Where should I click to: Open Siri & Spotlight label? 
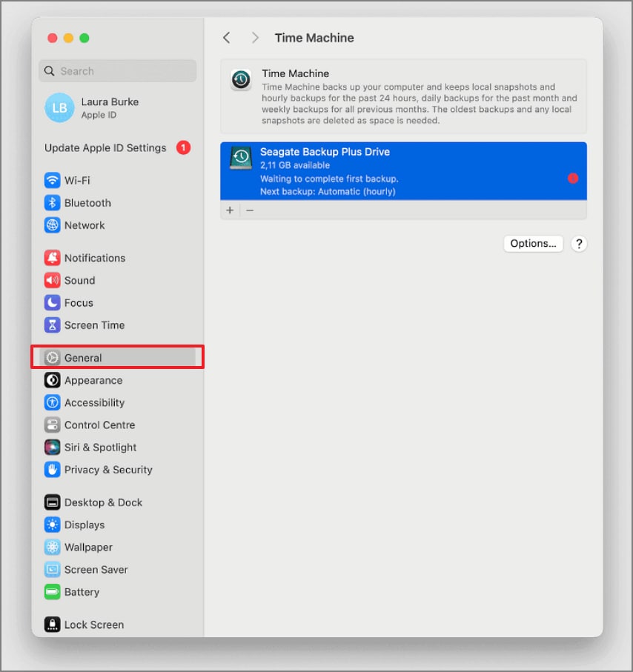(100, 448)
